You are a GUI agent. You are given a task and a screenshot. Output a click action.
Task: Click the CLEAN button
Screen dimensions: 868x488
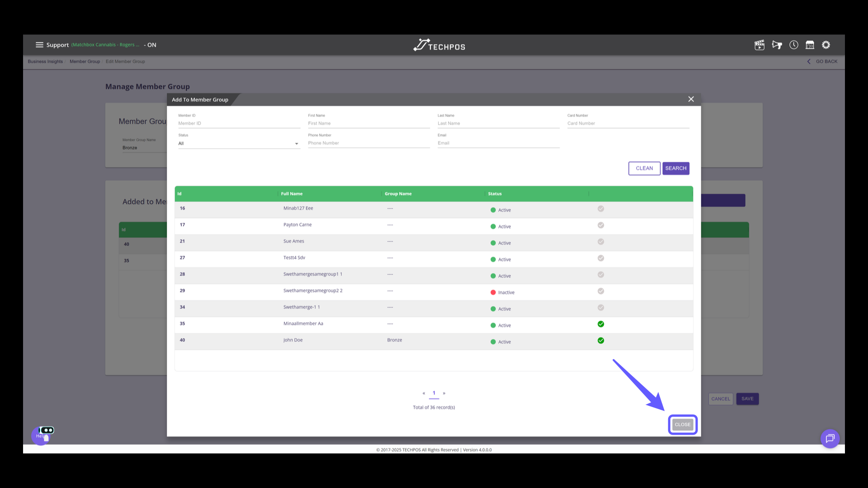pyautogui.click(x=644, y=168)
